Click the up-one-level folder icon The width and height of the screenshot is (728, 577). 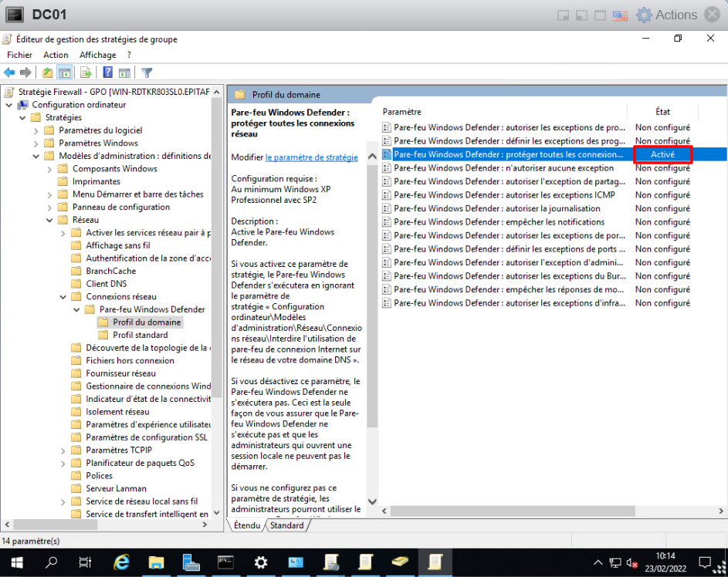click(x=48, y=73)
